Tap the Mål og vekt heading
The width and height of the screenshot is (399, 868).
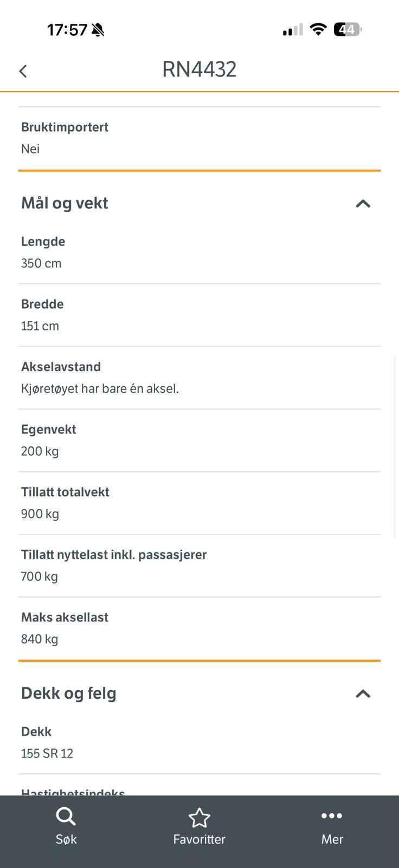tap(65, 203)
